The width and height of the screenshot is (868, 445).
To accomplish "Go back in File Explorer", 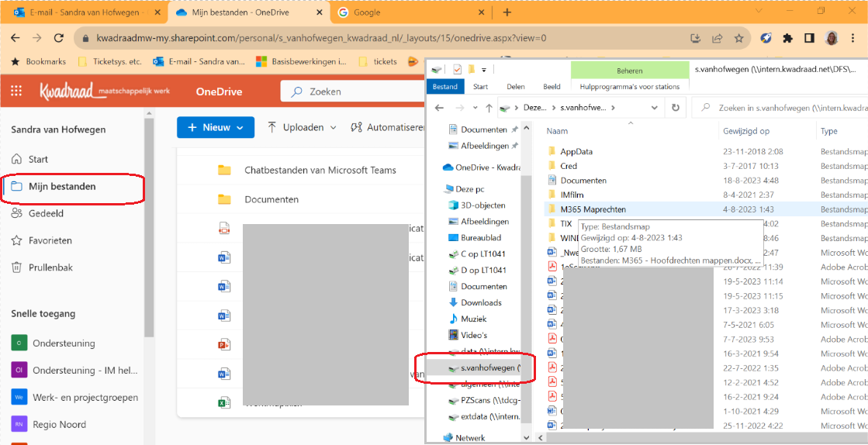I will 440,108.
